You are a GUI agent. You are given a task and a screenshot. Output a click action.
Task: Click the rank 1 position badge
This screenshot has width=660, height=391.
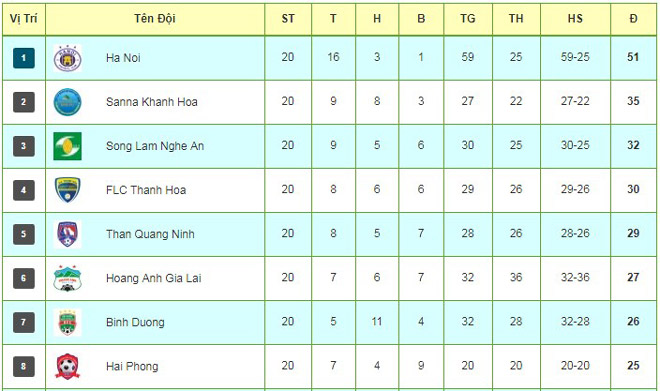[24, 58]
